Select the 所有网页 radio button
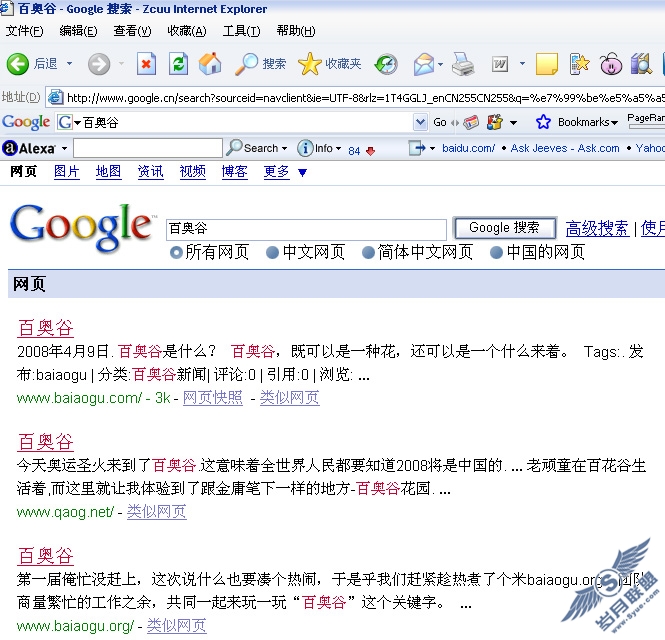The height and width of the screenshot is (640, 665). (176, 252)
